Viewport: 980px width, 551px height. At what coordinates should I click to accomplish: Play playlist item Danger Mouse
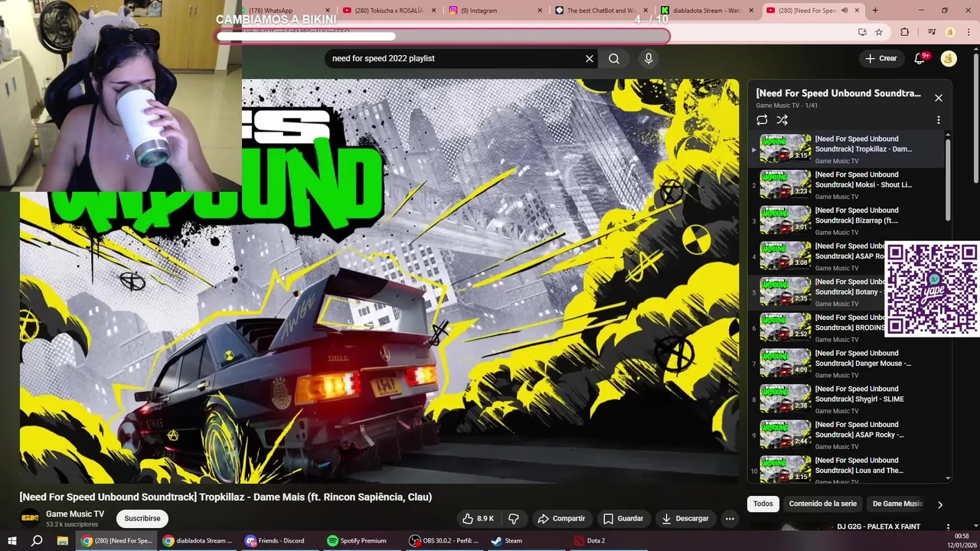click(x=846, y=364)
